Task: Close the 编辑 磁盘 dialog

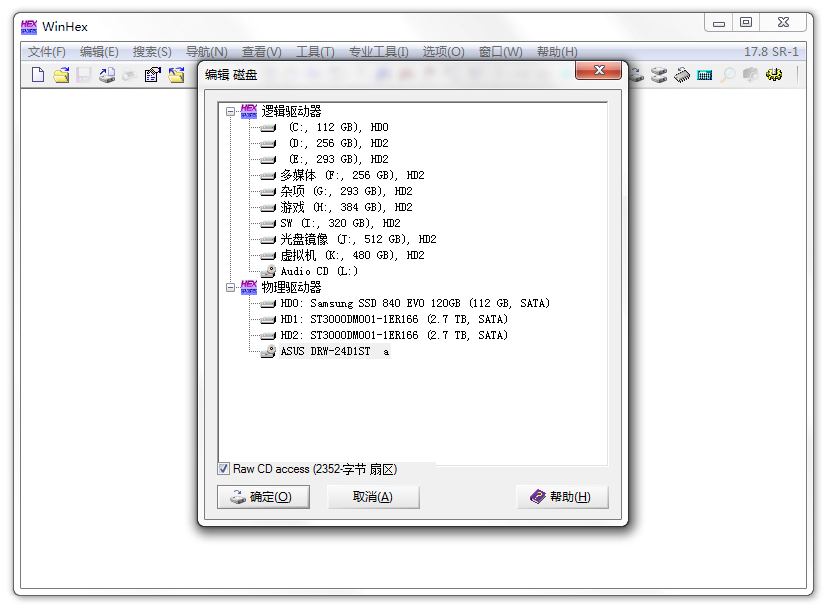Action: (x=599, y=70)
